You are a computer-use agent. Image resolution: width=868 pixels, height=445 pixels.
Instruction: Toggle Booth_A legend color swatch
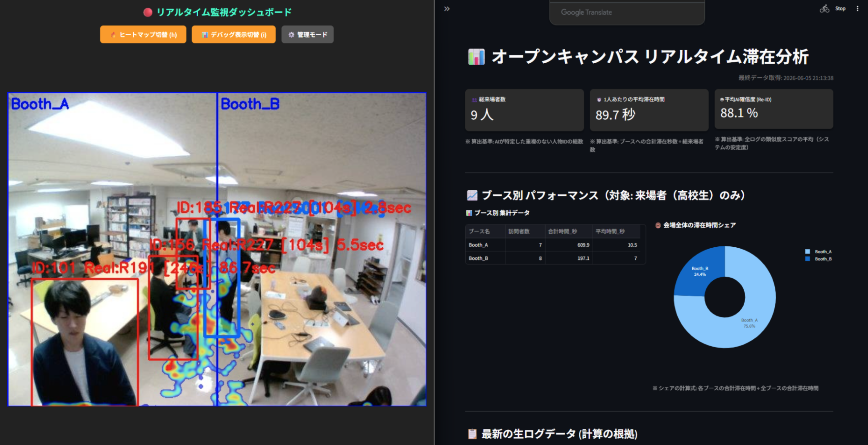tap(807, 252)
